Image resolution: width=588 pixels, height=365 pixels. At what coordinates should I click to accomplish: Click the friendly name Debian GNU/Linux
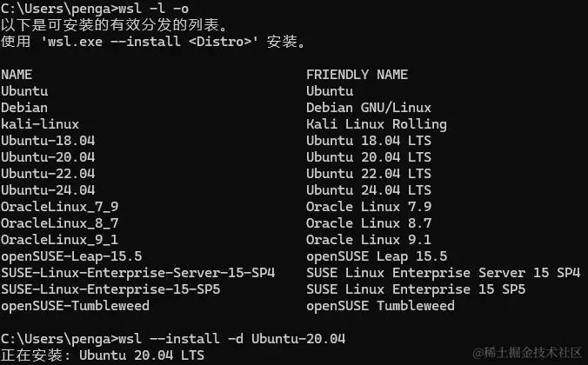tap(368, 108)
